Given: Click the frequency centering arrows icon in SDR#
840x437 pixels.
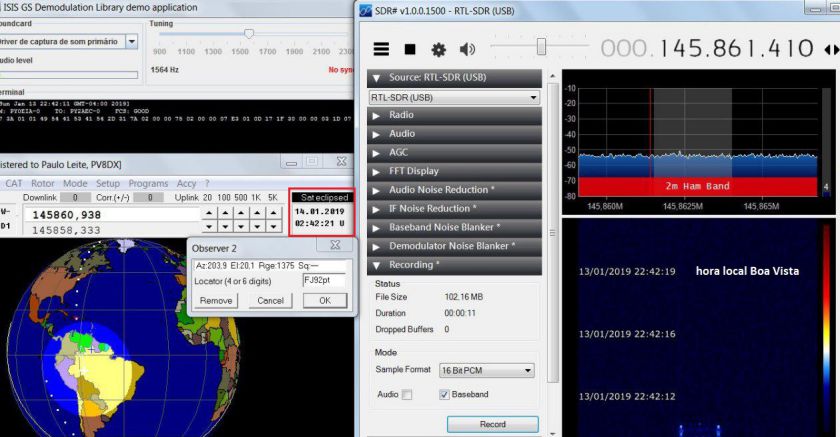Looking at the screenshot, I should [831, 49].
